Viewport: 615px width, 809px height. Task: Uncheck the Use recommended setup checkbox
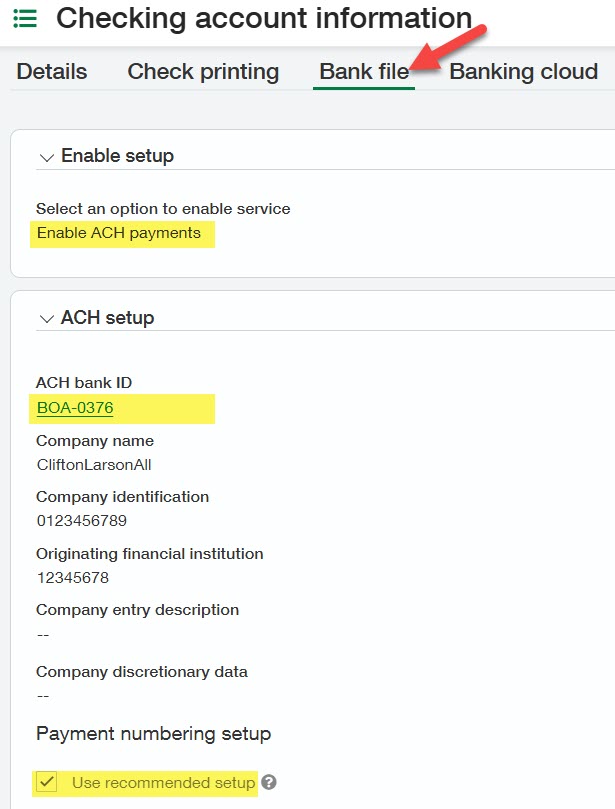point(45,782)
